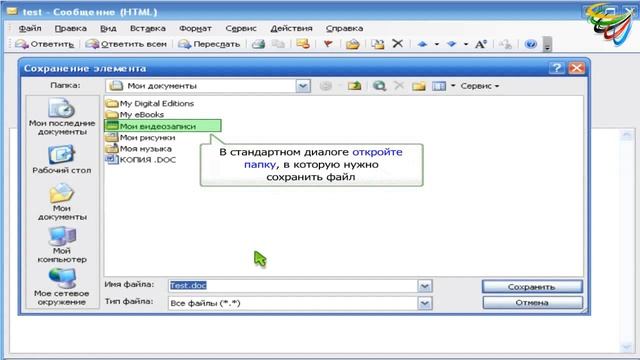Viewport: 640px width, 360px height.
Task: Click the Отмена button
Action: 532,302
